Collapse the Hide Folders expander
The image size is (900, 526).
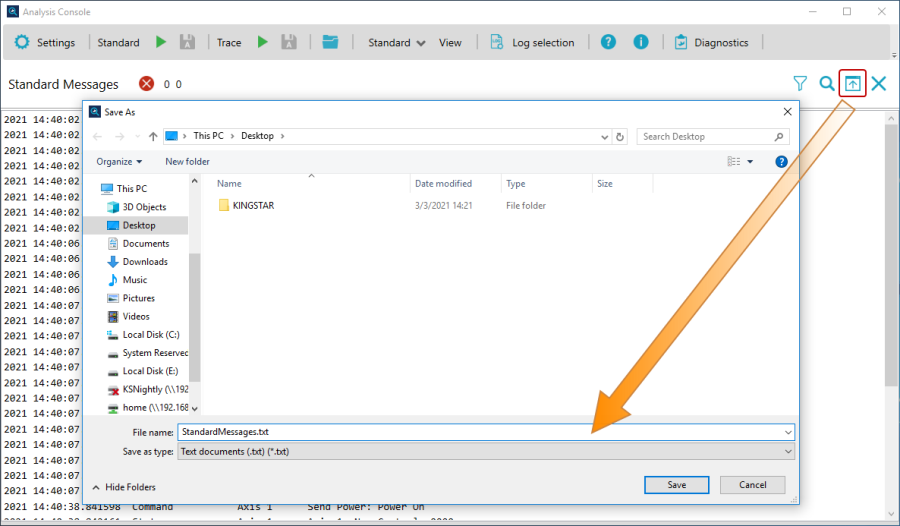click(124, 487)
